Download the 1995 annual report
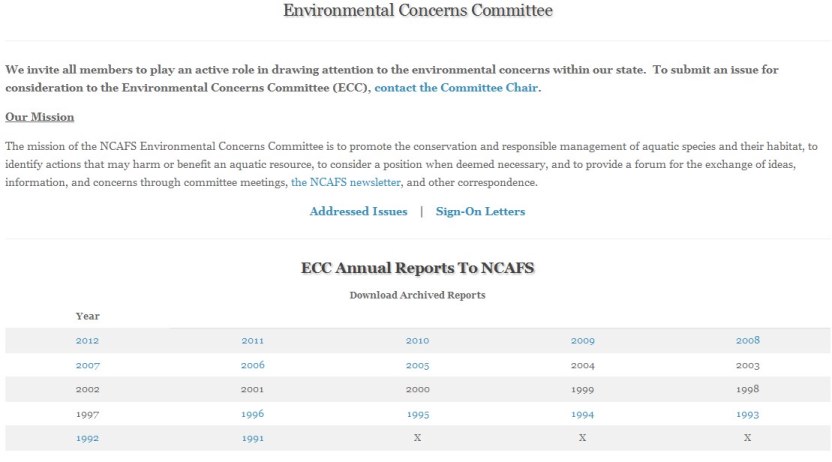The image size is (832, 462). (418, 414)
